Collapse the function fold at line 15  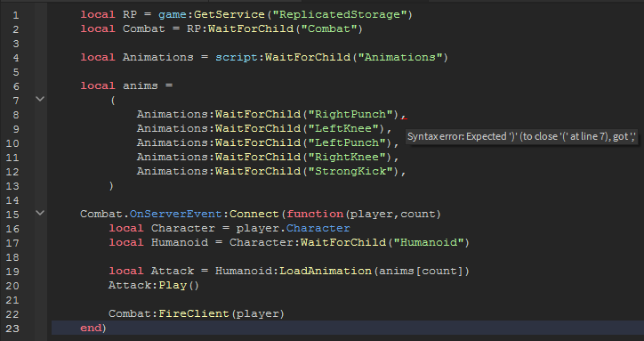click(x=40, y=213)
